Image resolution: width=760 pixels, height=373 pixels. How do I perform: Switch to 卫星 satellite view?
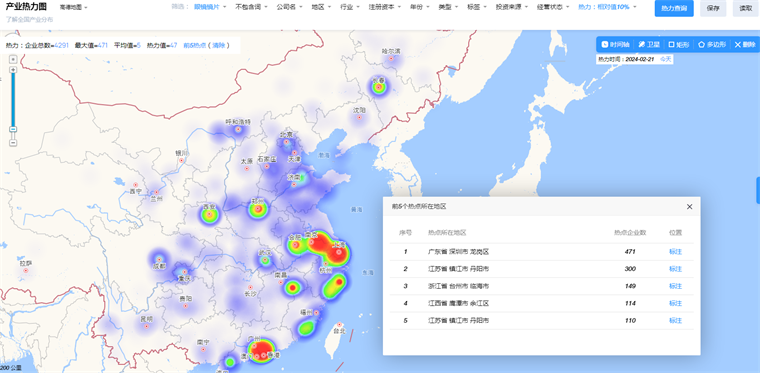pyautogui.click(x=649, y=45)
